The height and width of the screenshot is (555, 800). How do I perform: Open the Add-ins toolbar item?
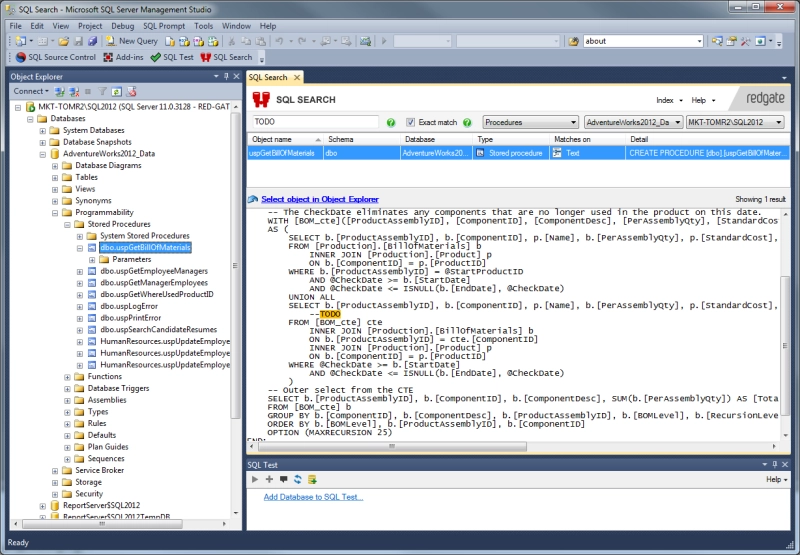click(x=123, y=57)
